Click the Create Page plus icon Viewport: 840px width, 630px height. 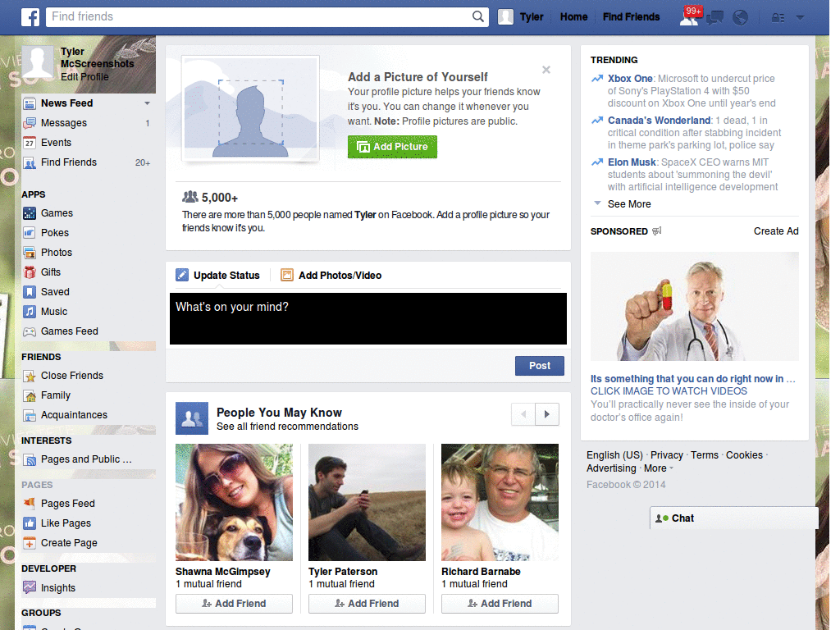click(30, 543)
